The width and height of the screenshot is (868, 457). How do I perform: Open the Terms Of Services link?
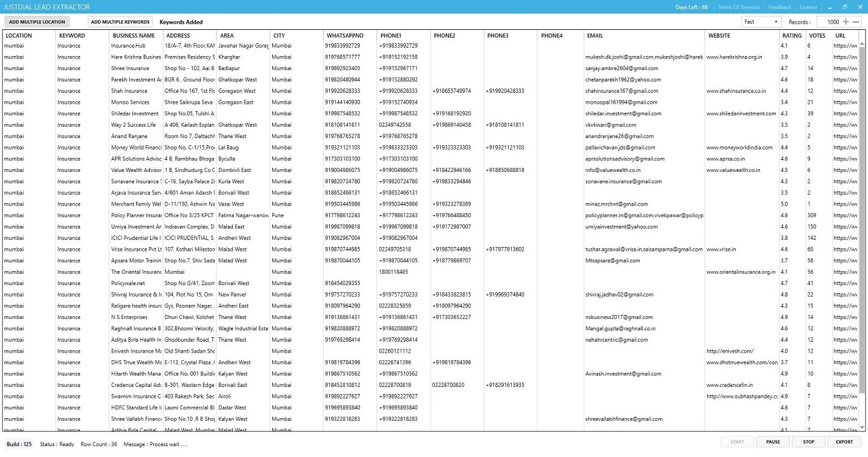(x=738, y=7)
